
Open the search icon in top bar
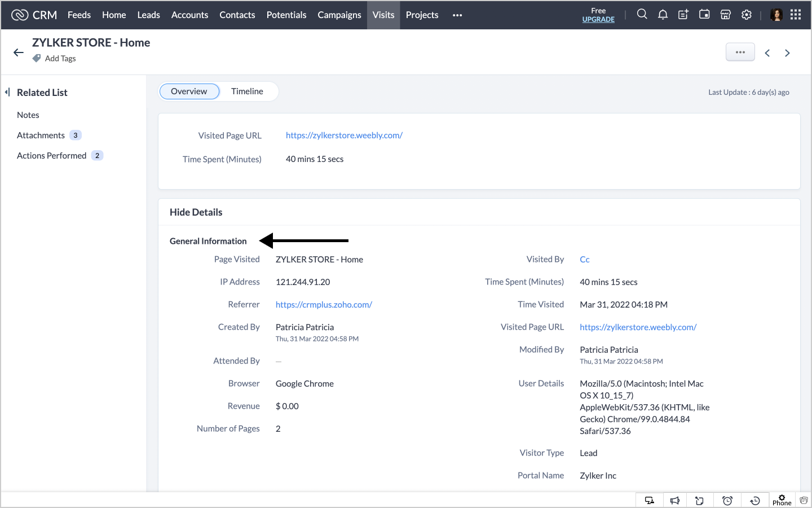tap(642, 15)
